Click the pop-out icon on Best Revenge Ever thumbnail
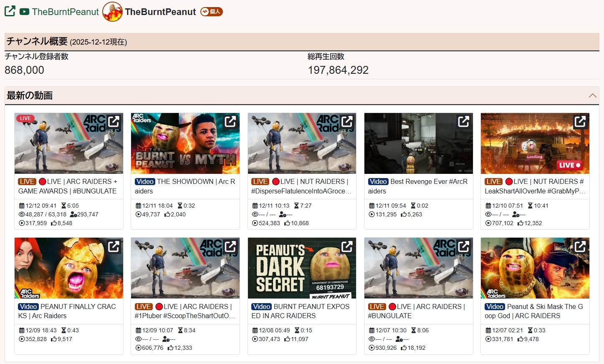 463,122
